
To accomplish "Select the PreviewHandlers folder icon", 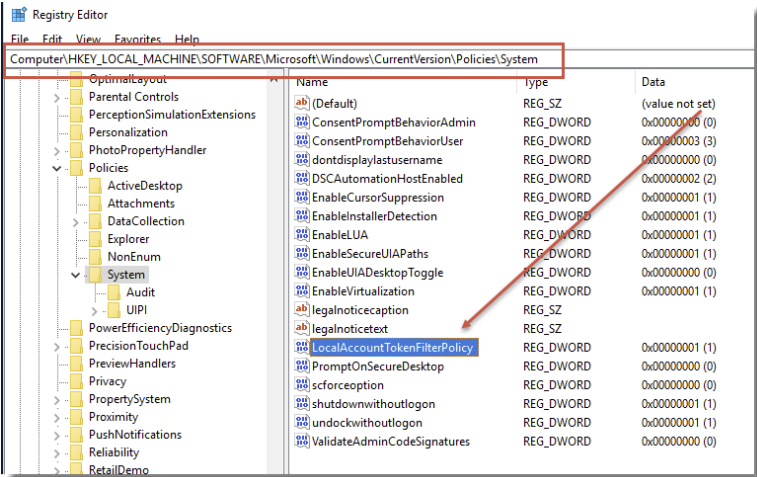I will click(76, 364).
